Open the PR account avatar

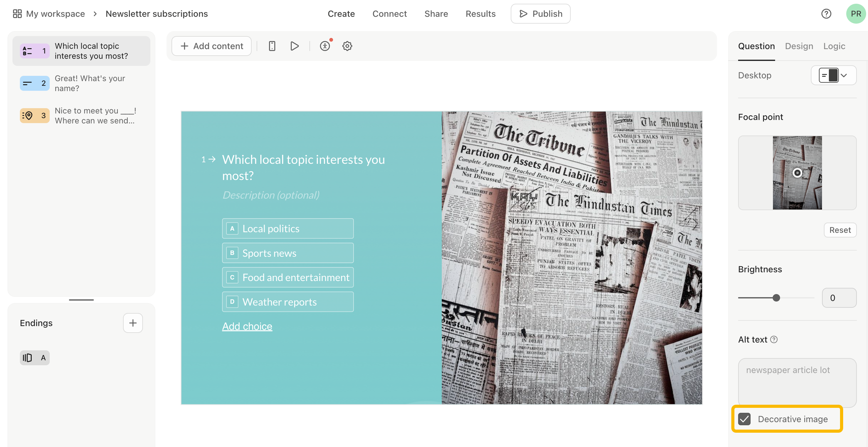[x=856, y=14]
